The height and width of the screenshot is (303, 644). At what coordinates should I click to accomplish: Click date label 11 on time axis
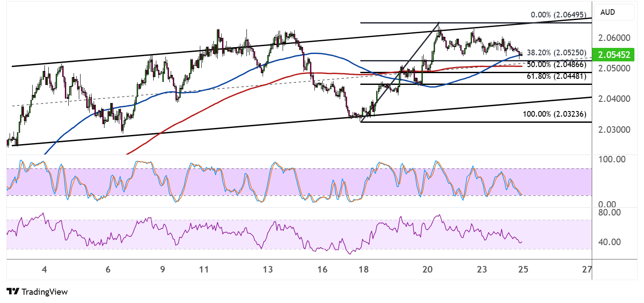tap(204, 269)
